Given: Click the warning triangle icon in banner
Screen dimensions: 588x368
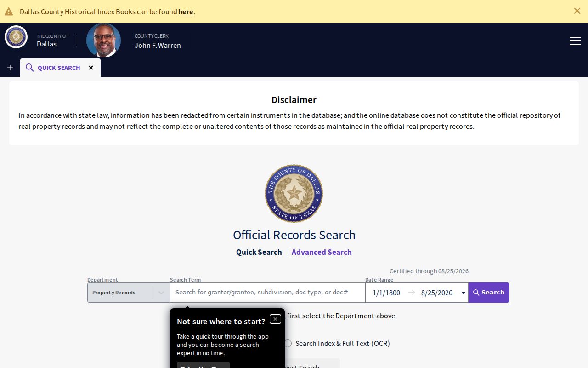Looking at the screenshot, I should [x=9, y=11].
